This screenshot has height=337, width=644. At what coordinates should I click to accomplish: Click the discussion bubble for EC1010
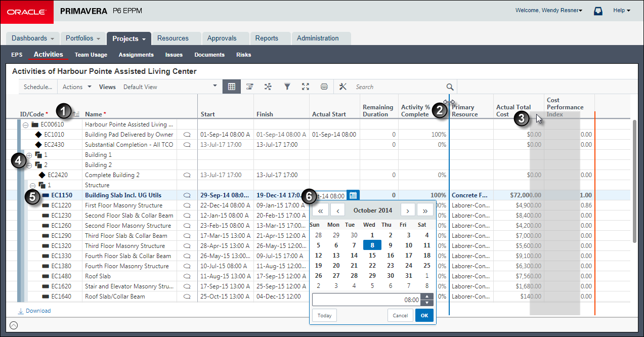[x=187, y=135]
